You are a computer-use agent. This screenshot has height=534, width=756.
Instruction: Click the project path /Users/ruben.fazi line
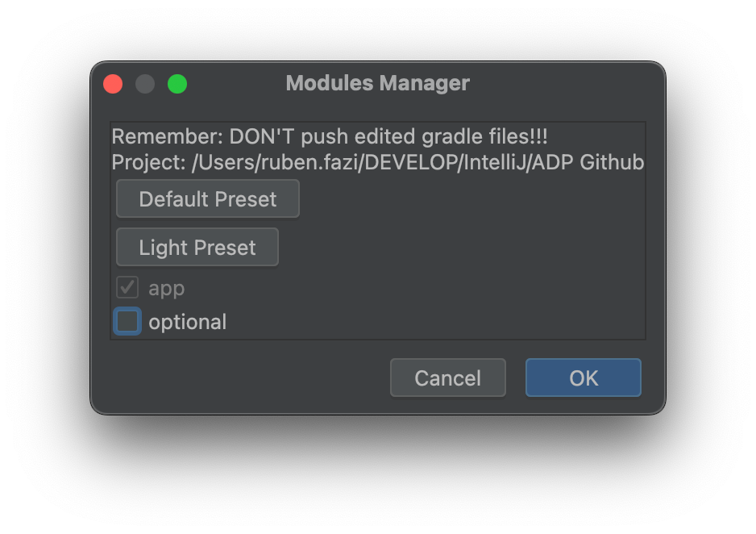point(377,162)
